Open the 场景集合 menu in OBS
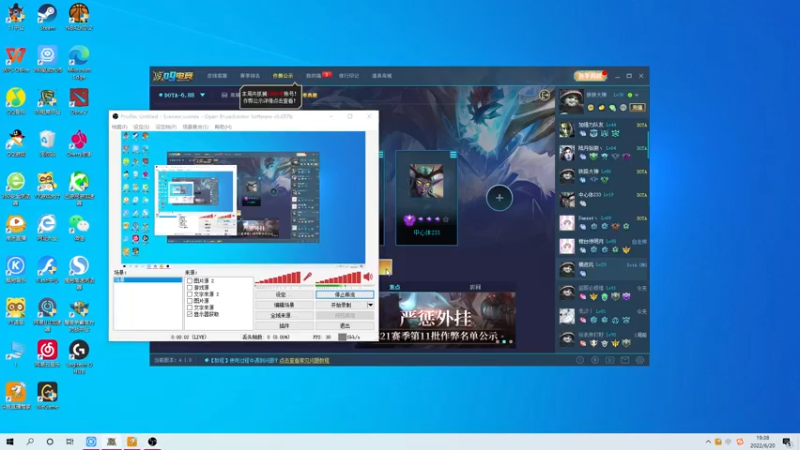The height and width of the screenshot is (450, 800). pyautogui.click(x=195, y=127)
